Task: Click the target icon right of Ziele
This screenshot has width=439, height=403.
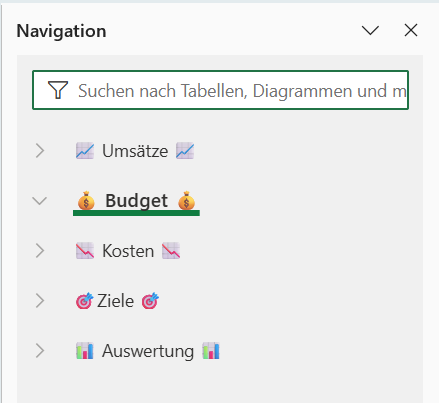Action: (150, 301)
